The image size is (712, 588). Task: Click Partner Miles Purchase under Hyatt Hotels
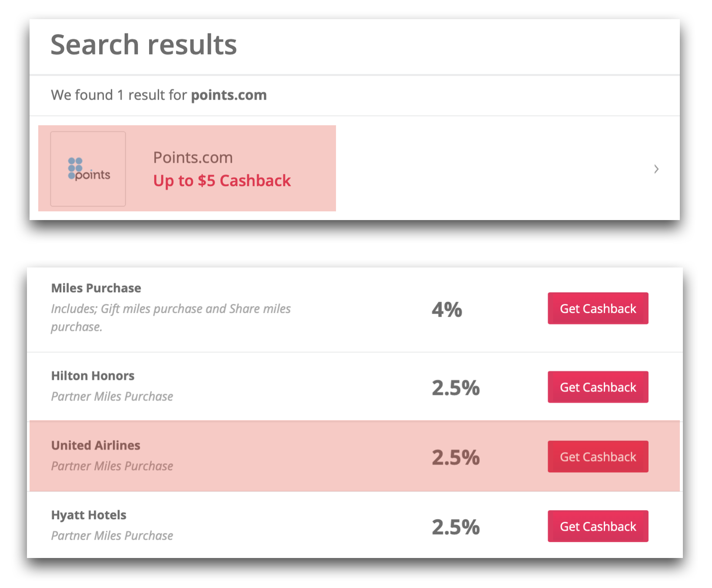112,536
